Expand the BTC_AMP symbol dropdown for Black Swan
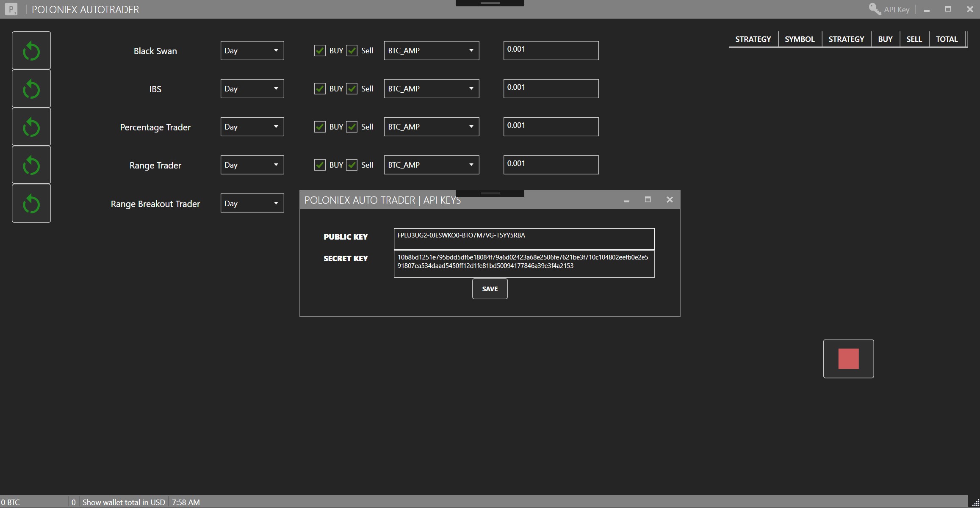 pyautogui.click(x=432, y=50)
